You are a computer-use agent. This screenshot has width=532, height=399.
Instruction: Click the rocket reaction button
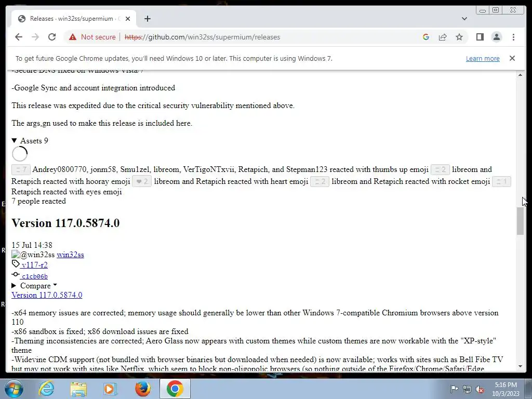(320, 181)
